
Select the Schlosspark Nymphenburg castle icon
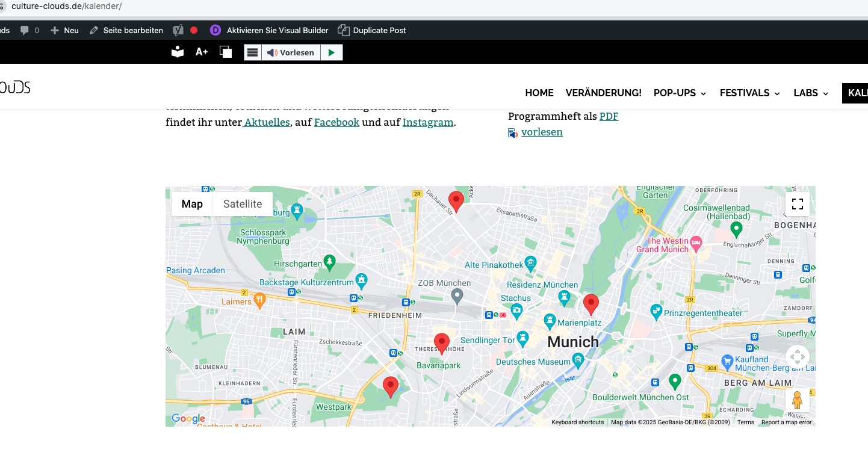pos(296,210)
